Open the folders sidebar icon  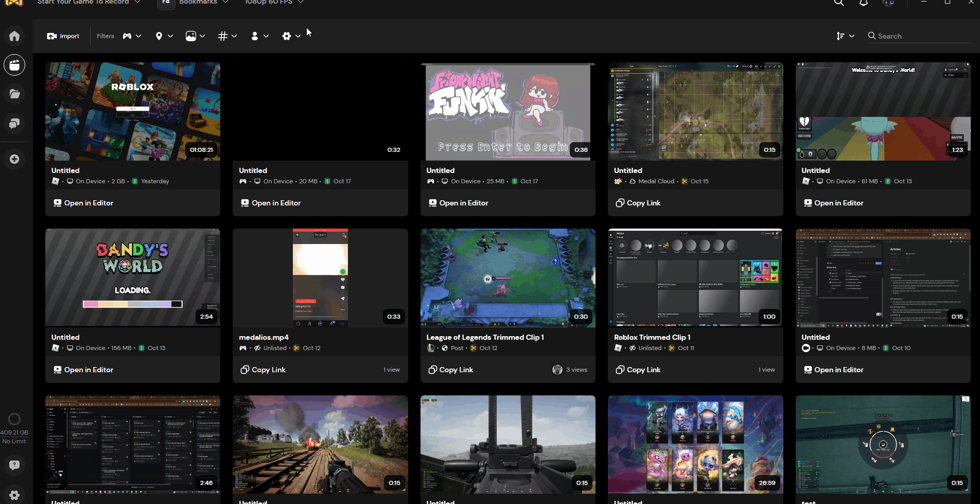pyautogui.click(x=14, y=94)
